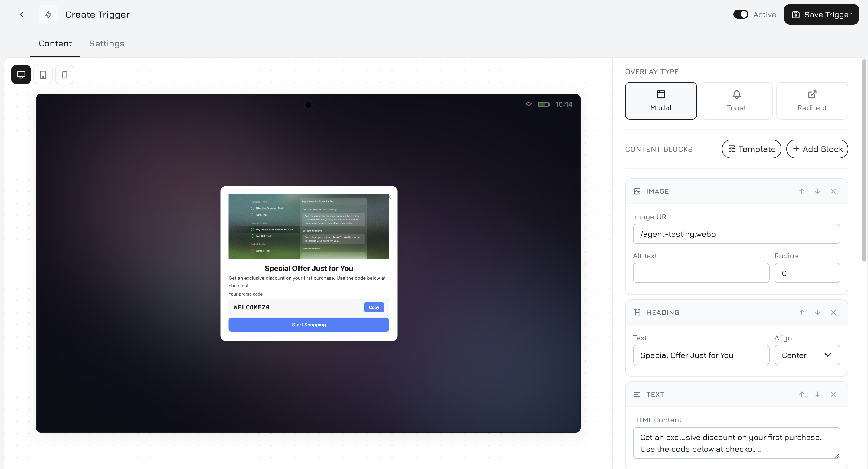
Task: Choose the Redirect overlay type
Action: 812,101
